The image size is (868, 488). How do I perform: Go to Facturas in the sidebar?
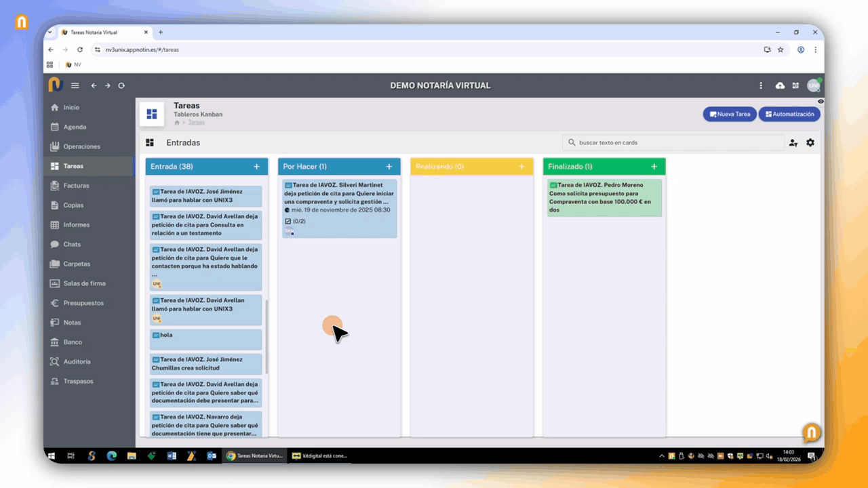pos(76,186)
